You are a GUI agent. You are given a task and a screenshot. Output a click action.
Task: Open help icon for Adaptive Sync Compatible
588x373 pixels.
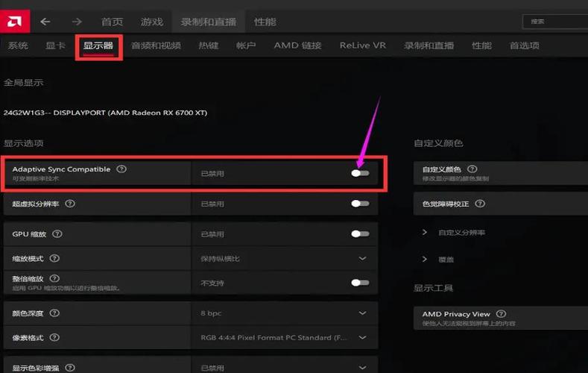[x=121, y=169]
